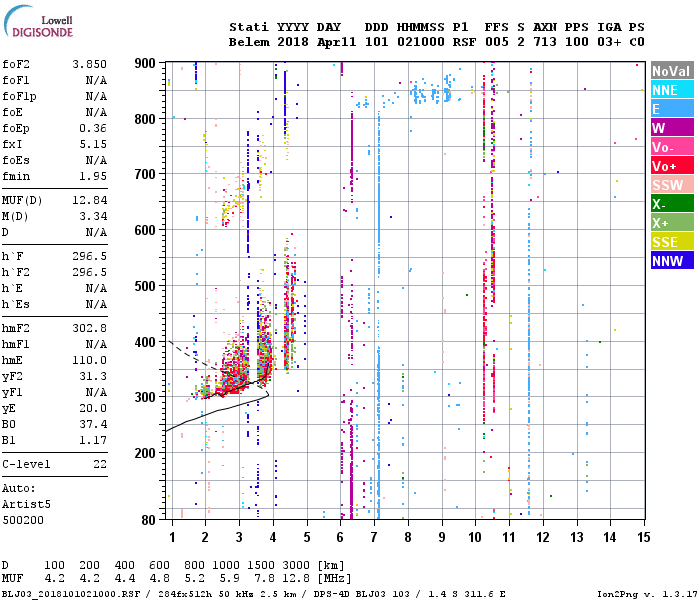Select the X- dark green legend swatch

[672, 204]
